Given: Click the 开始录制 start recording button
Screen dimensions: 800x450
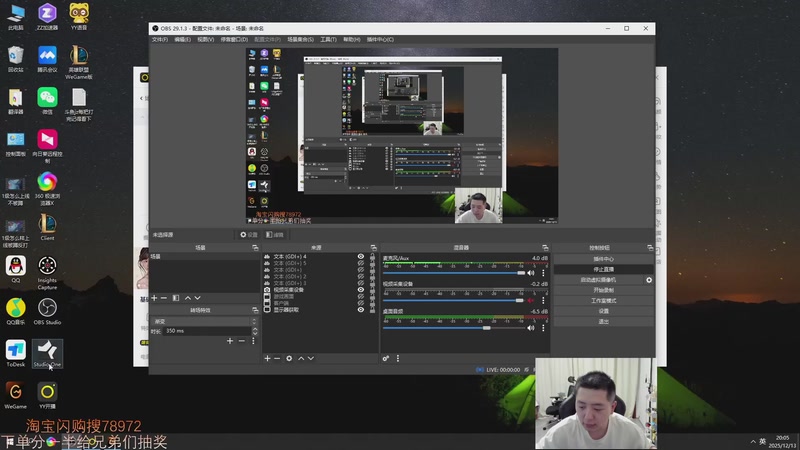Looking at the screenshot, I should click(604, 290).
